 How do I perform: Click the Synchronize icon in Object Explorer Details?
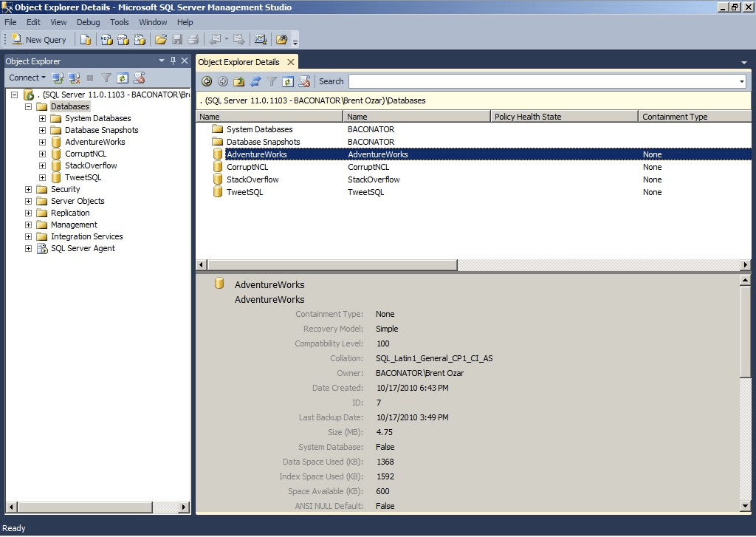coord(255,81)
